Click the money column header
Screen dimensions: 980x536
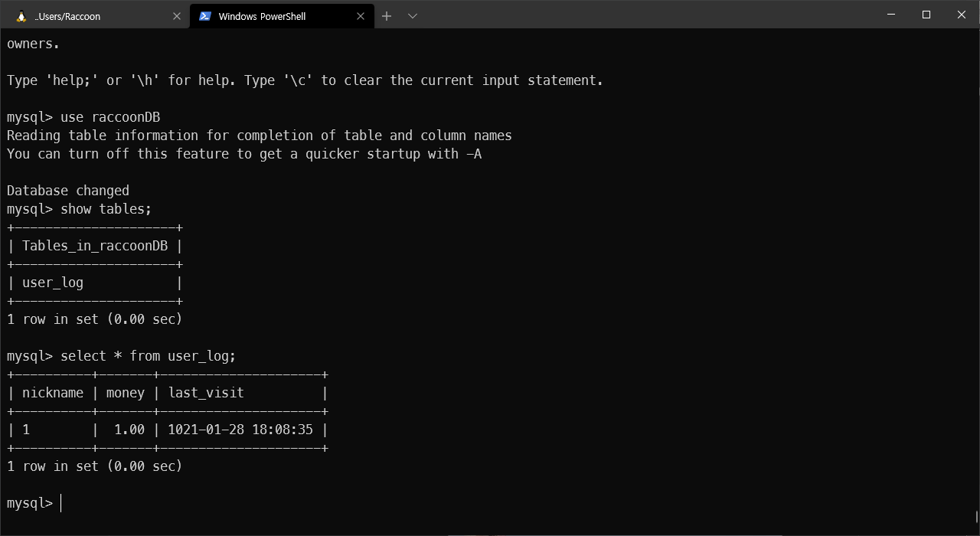click(x=126, y=393)
